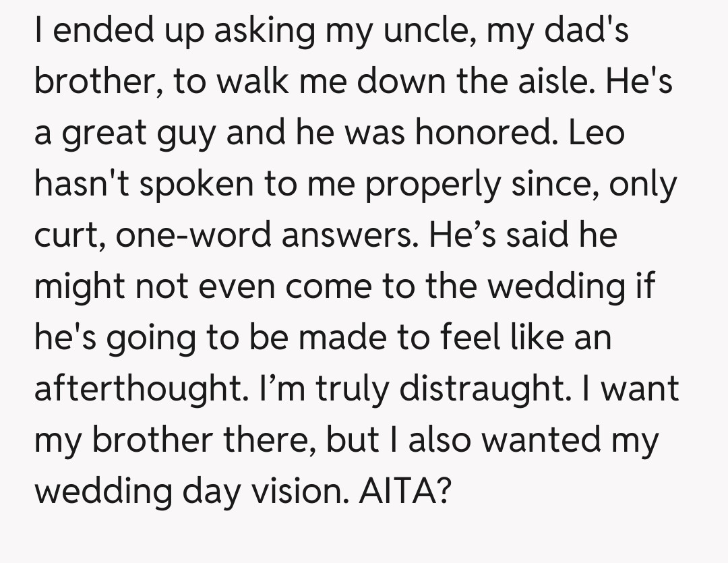The width and height of the screenshot is (728, 563).
Task: Click the word "afterthought"
Action: 139,390
